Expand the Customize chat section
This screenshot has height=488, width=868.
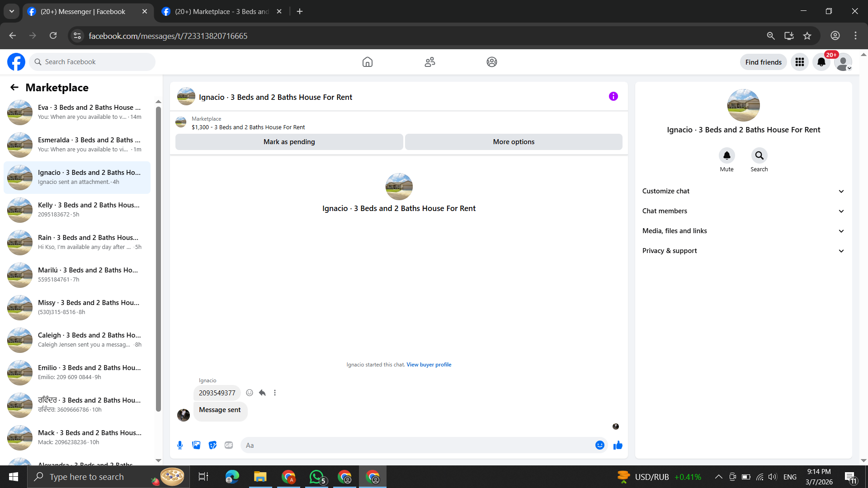tap(744, 191)
